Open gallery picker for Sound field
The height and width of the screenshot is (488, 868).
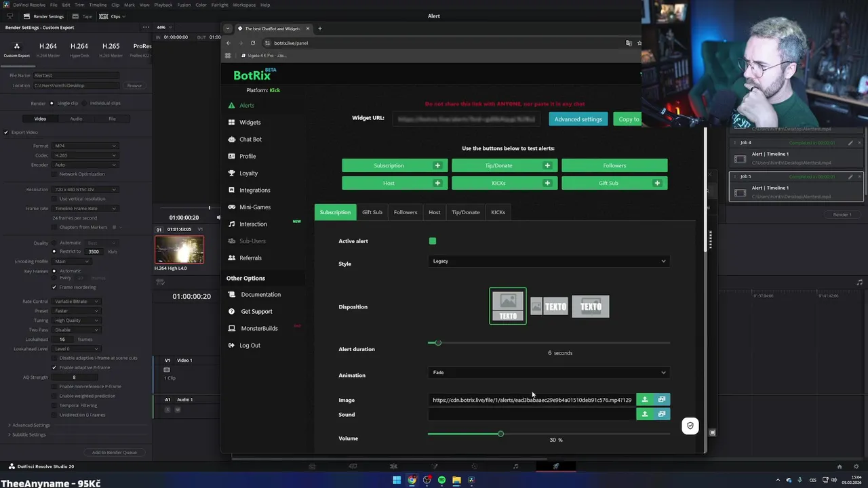[662, 414]
